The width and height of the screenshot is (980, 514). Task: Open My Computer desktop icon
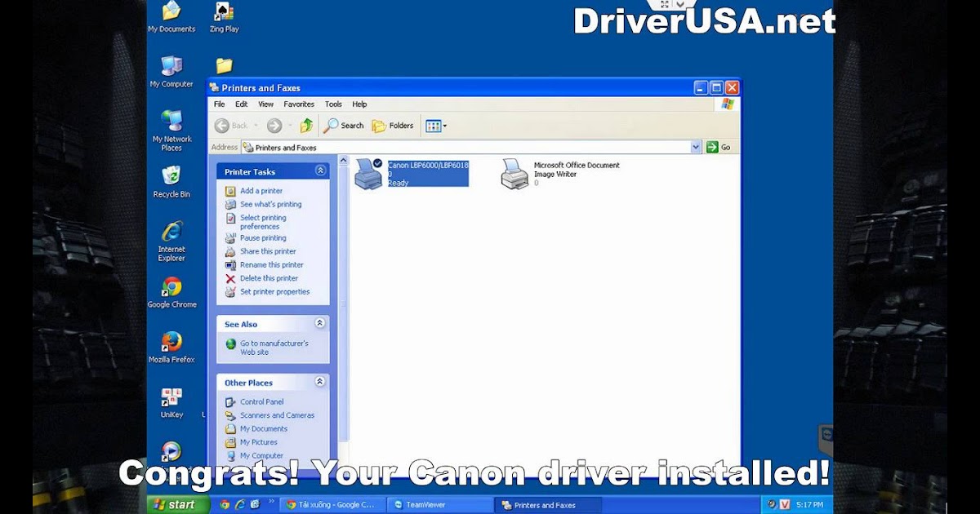tap(171, 73)
